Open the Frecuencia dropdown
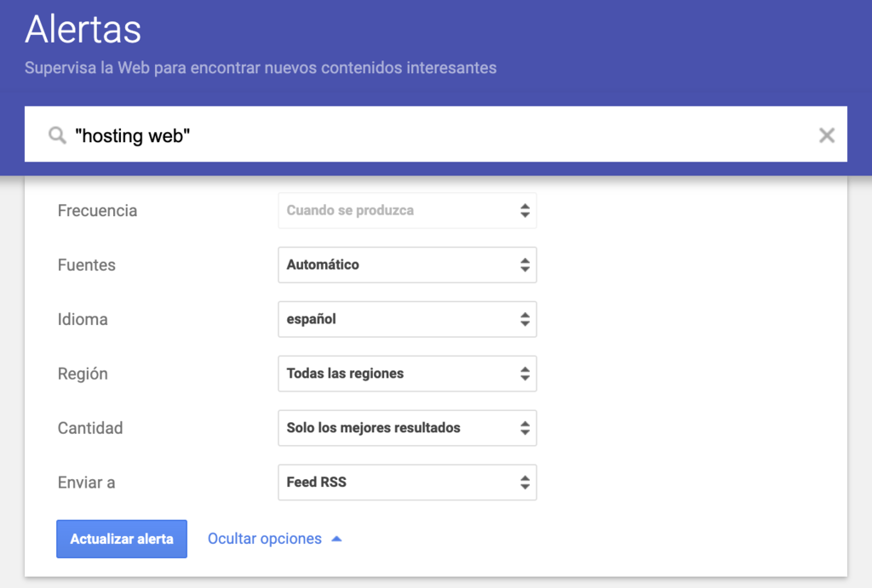 407,210
